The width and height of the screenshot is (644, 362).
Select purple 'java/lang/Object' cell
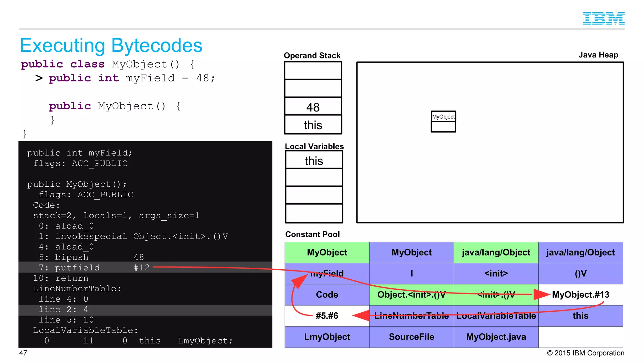pos(580,252)
